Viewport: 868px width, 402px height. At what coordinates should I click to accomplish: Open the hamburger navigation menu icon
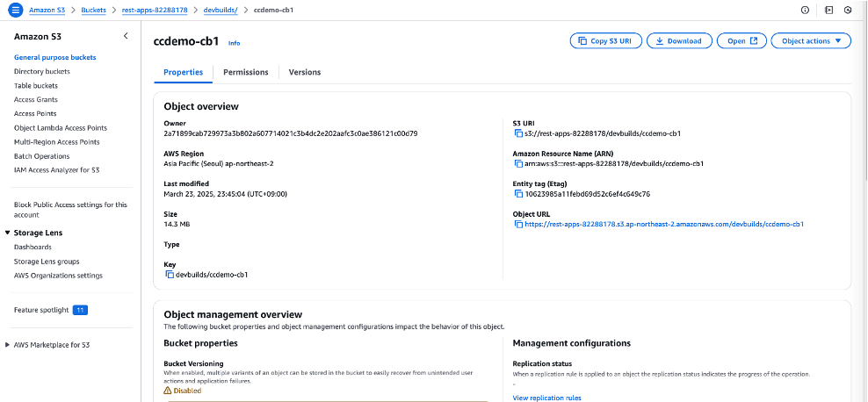point(16,10)
